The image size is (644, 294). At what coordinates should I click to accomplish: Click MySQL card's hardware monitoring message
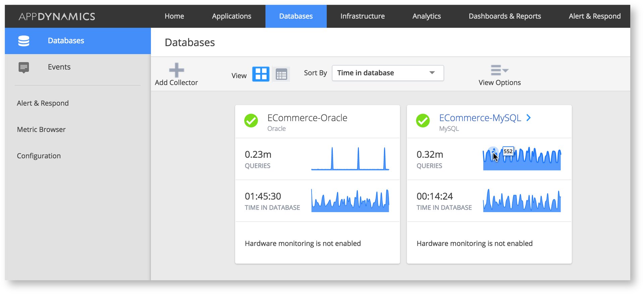coord(475,243)
